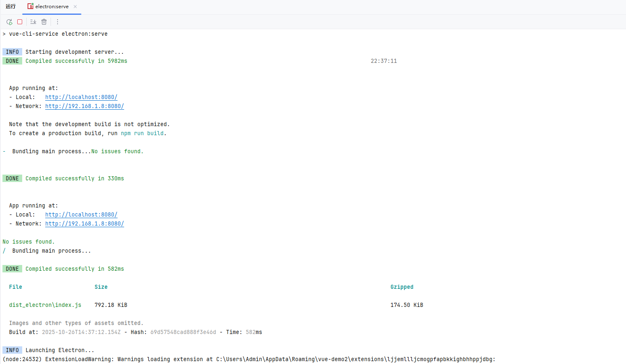Click the No issues found message
Image resolution: width=626 pixels, height=364 pixels.
28,242
